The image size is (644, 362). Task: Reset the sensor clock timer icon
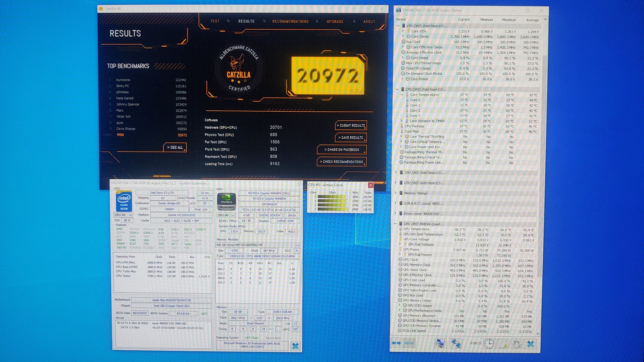click(x=489, y=343)
